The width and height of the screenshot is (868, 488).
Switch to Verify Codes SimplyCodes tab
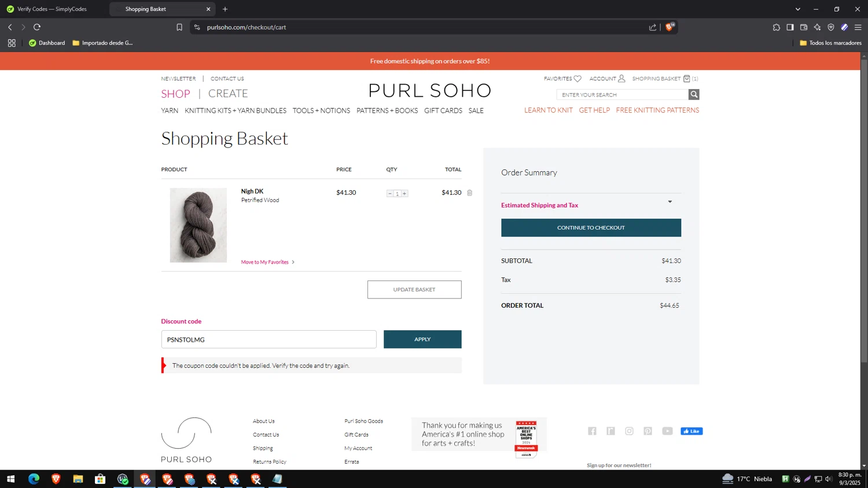(x=53, y=9)
